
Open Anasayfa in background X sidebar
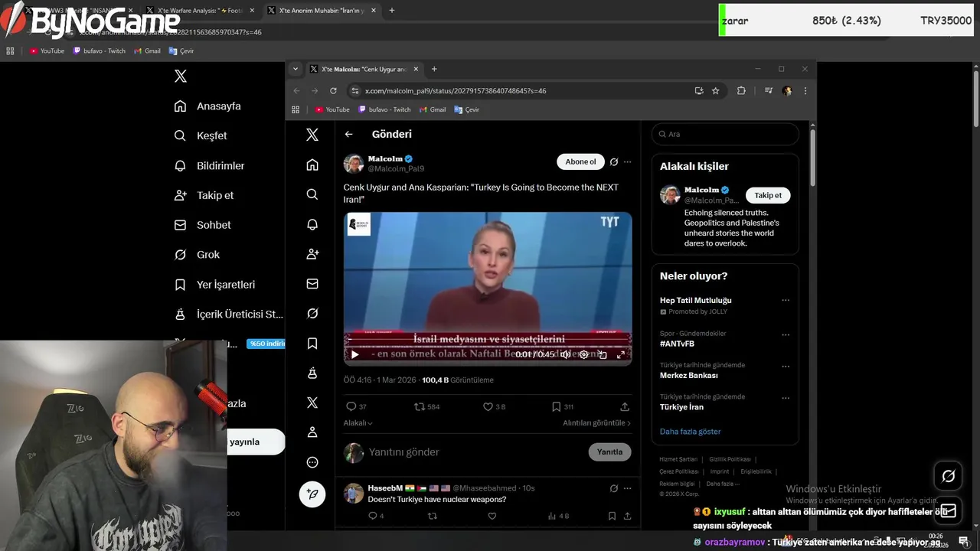tap(207, 106)
